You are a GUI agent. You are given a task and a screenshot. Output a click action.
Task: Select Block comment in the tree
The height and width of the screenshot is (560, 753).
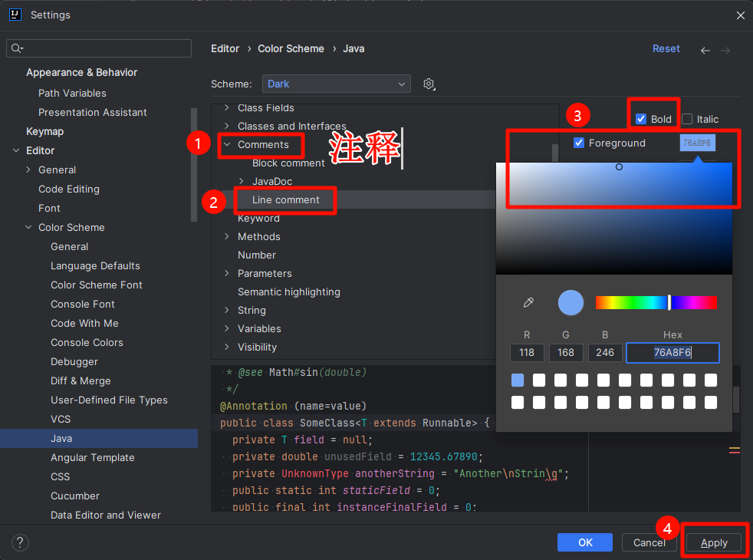(288, 163)
